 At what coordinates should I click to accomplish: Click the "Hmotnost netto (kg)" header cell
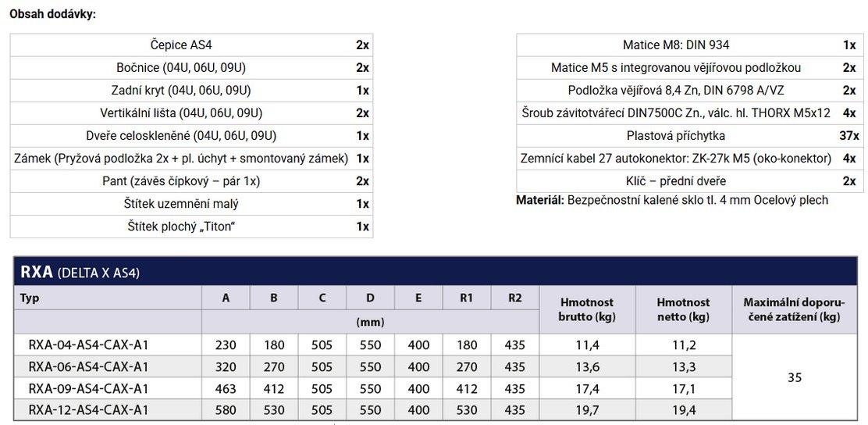[683, 309]
